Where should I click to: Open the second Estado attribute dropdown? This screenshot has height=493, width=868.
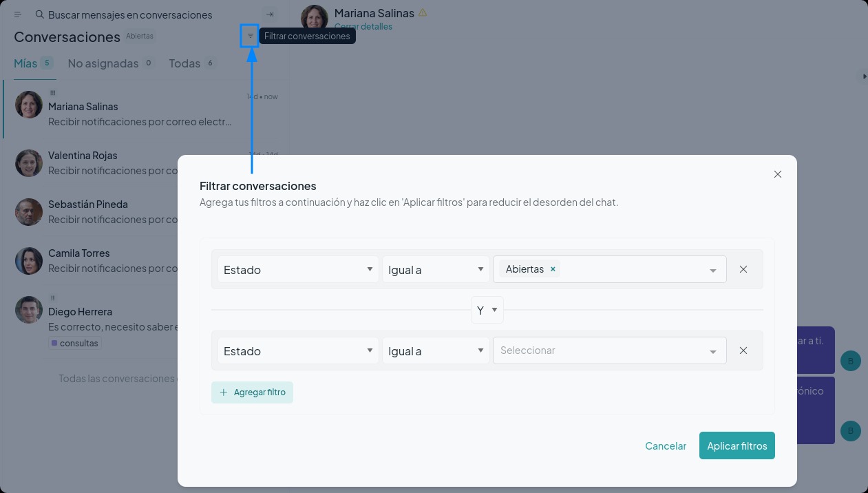(298, 350)
